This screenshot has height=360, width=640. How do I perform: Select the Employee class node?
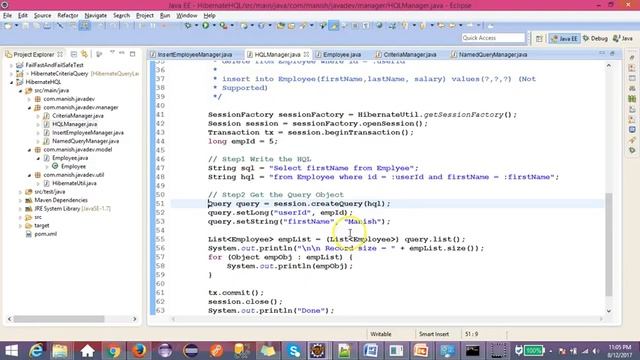(x=73, y=166)
